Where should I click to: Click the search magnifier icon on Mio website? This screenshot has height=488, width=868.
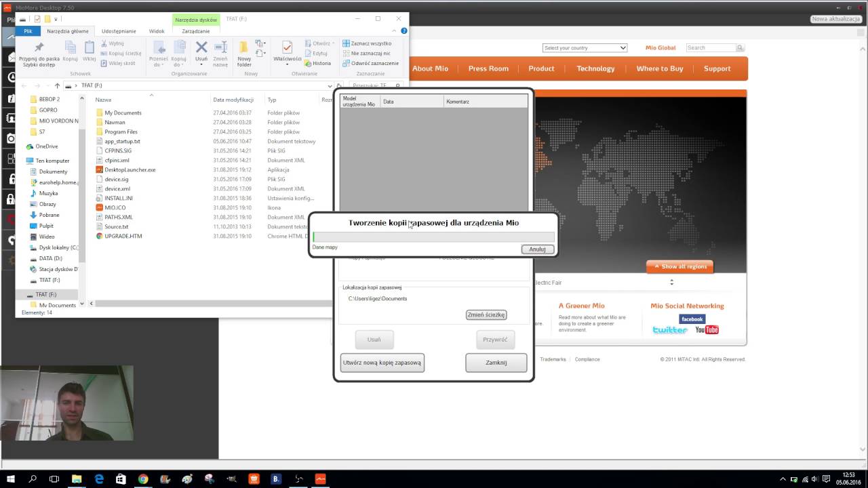(x=740, y=47)
